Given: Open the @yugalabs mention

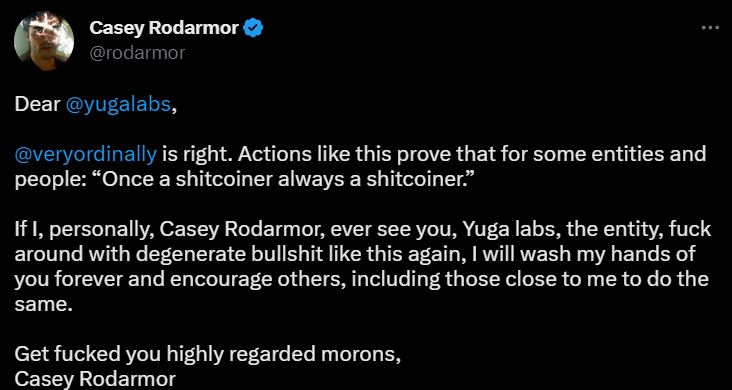Looking at the screenshot, I should pos(118,105).
